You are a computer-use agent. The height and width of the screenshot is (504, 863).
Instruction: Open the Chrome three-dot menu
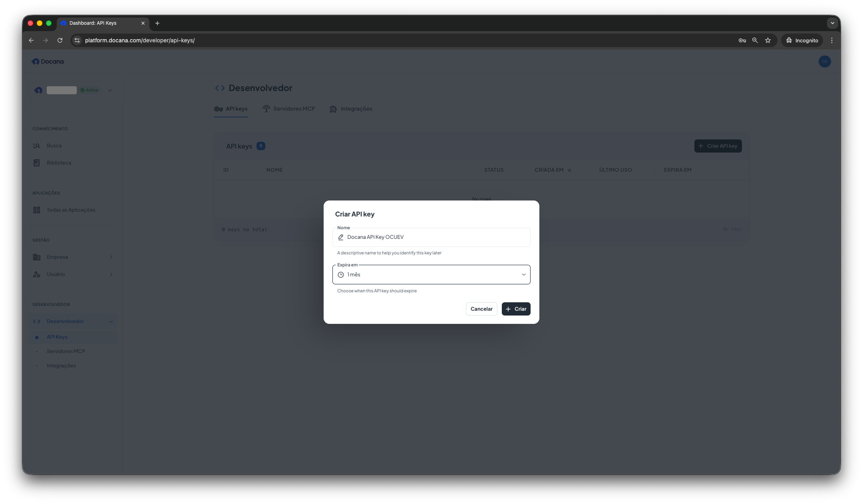pyautogui.click(x=832, y=40)
